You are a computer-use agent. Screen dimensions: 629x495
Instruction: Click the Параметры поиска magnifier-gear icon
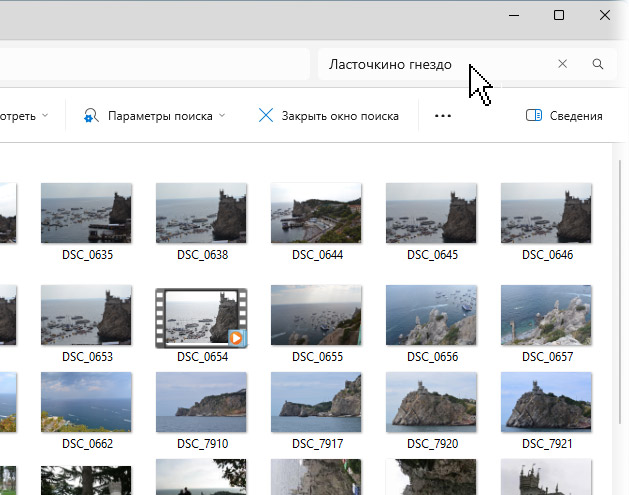pos(91,116)
